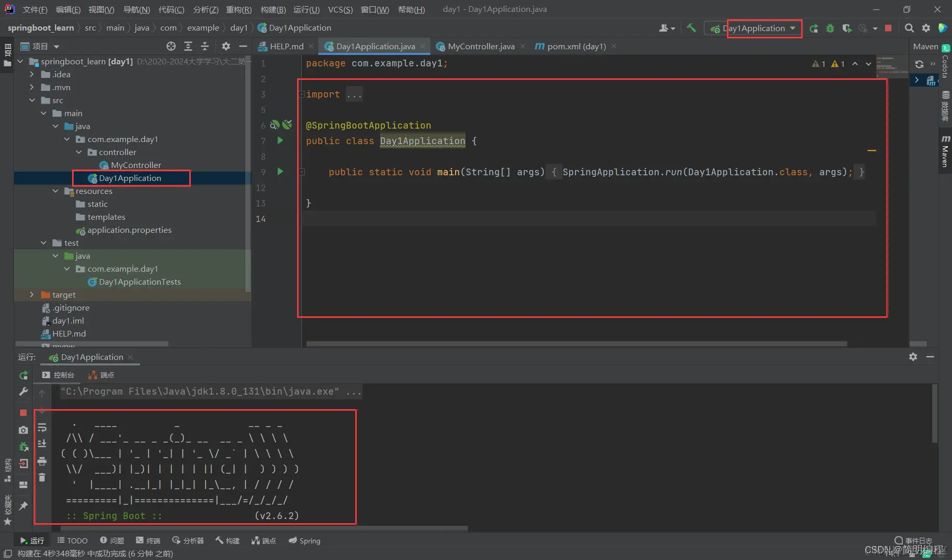Screen dimensions: 952x560
Task: Switch to the HELP.md editor tab
Action: pos(286,46)
